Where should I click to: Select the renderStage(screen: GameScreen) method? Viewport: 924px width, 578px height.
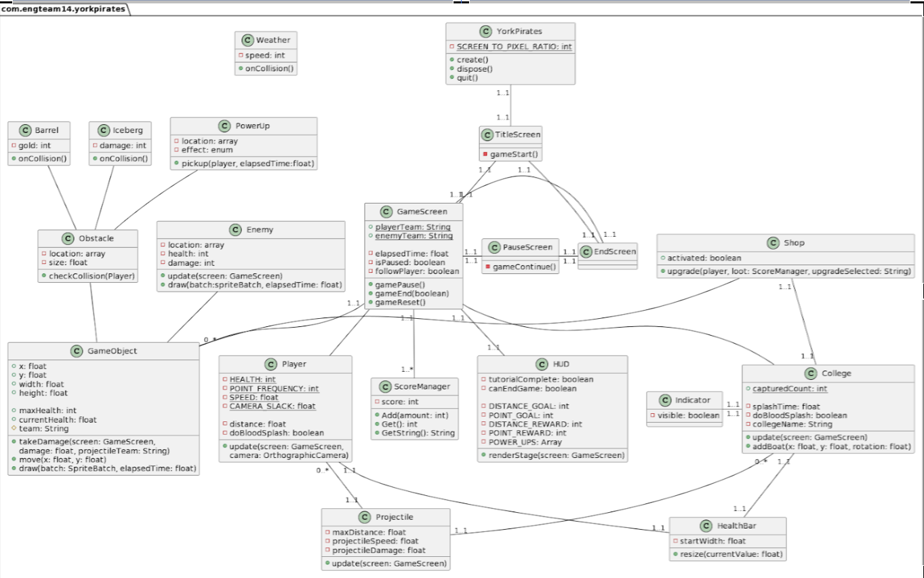pos(557,455)
